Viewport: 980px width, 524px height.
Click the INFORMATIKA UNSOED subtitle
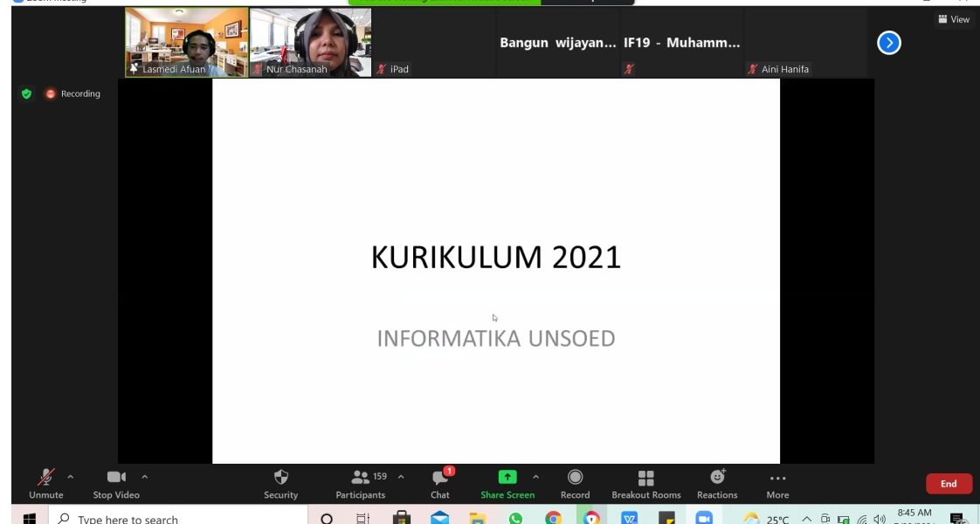496,339
